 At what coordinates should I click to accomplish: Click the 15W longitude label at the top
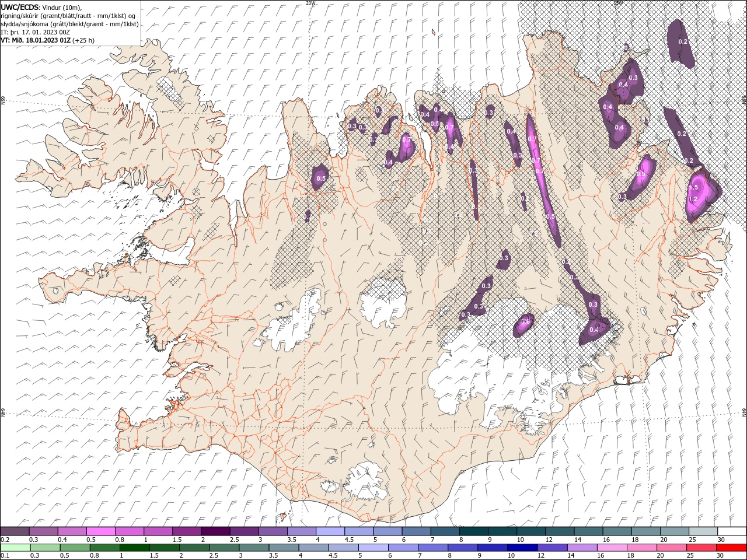617,3
